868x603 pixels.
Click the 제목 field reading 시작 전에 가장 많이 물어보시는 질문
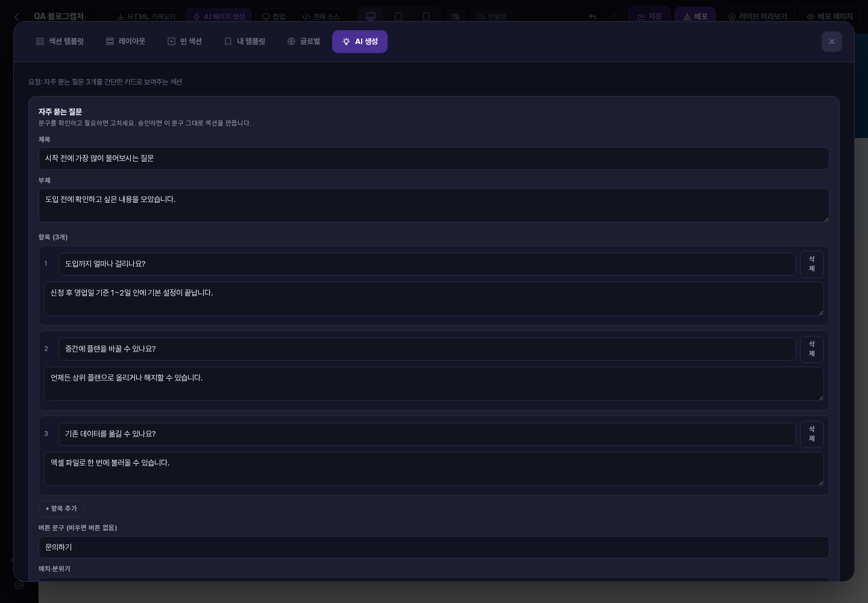pos(434,159)
